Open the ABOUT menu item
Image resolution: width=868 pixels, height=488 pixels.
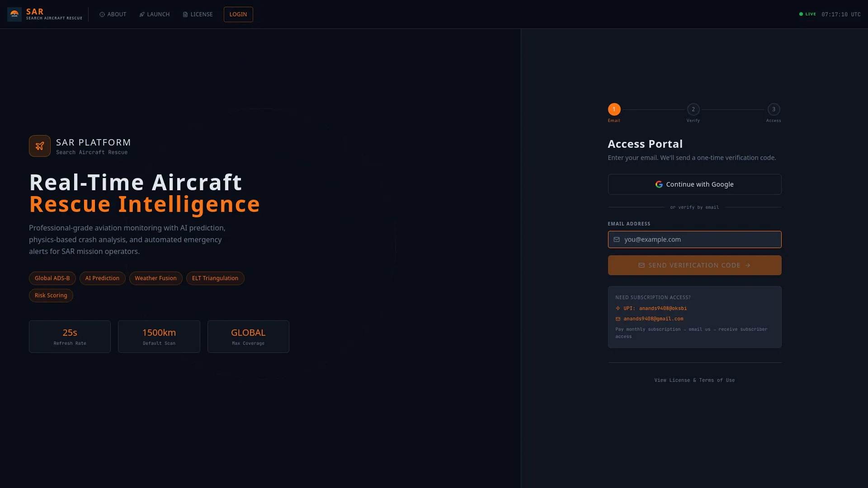(113, 14)
